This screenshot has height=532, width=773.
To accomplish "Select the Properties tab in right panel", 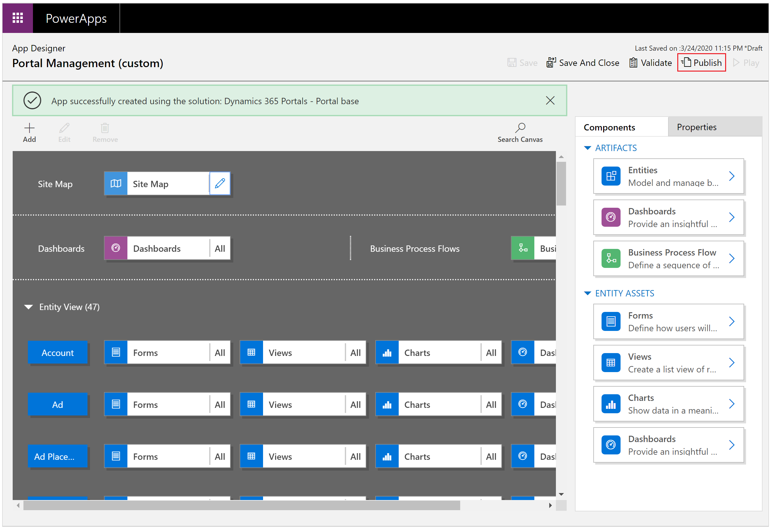I will pyautogui.click(x=697, y=126).
